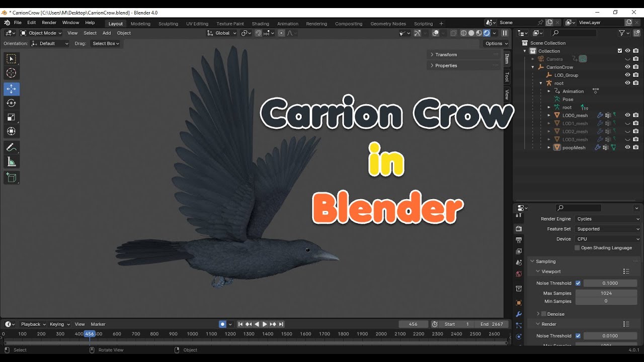Click the Max Samples 1024 field

(x=606, y=293)
